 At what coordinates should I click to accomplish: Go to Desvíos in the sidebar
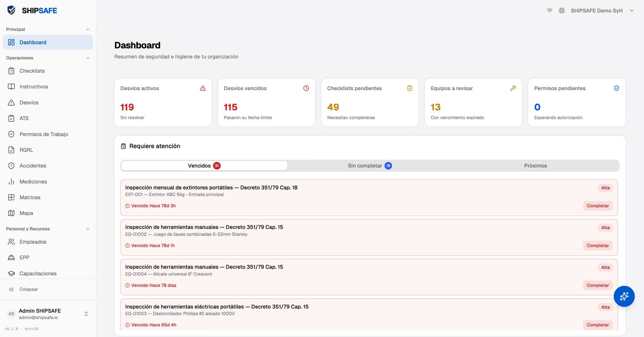click(48, 102)
